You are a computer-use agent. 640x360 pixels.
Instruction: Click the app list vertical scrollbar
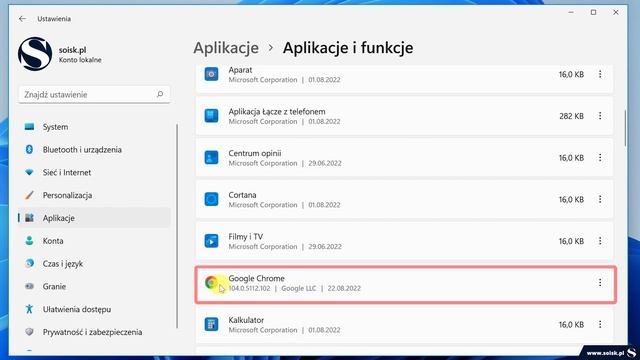pyautogui.click(x=625, y=128)
